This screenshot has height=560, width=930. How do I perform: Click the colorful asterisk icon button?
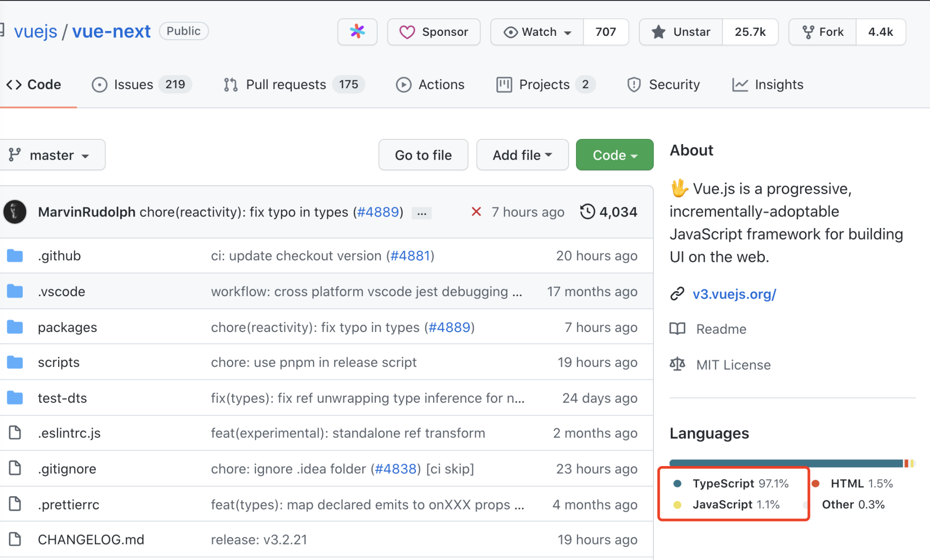pyautogui.click(x=357, y=32)
